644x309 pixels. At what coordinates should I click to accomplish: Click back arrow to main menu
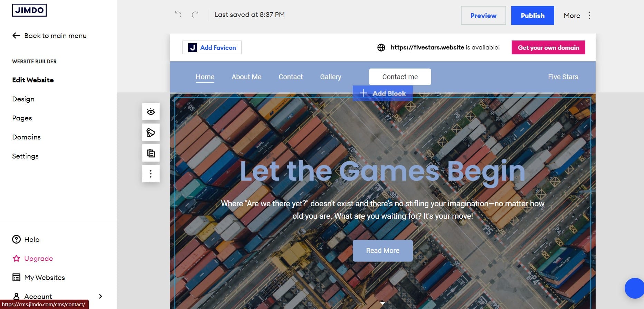(x=16, y=36)
